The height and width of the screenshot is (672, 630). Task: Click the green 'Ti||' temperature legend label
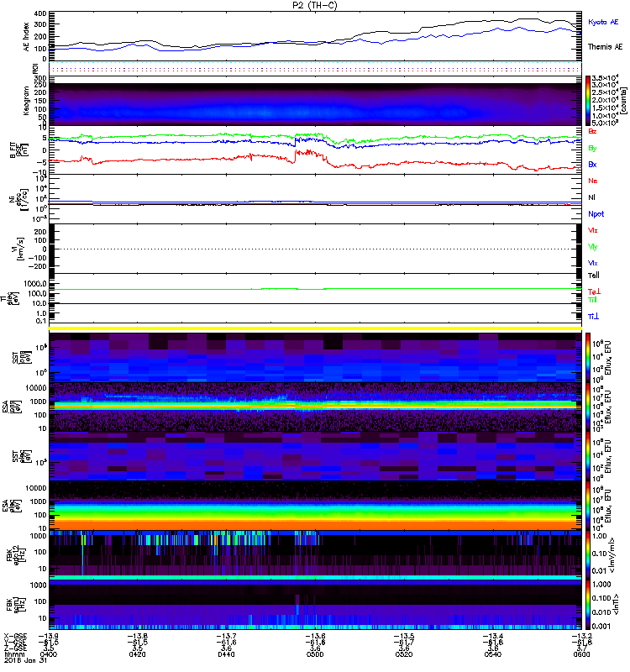pos(592,300)
